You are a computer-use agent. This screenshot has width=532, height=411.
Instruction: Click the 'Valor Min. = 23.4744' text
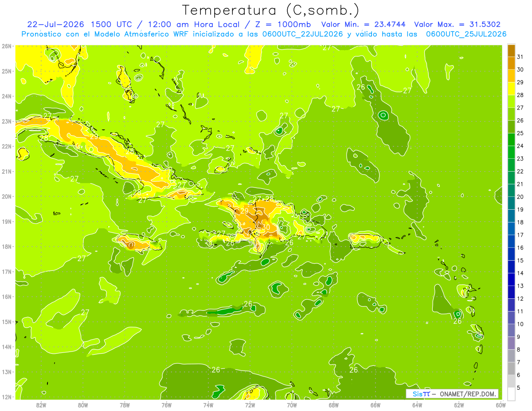click(x=363, y=24)
